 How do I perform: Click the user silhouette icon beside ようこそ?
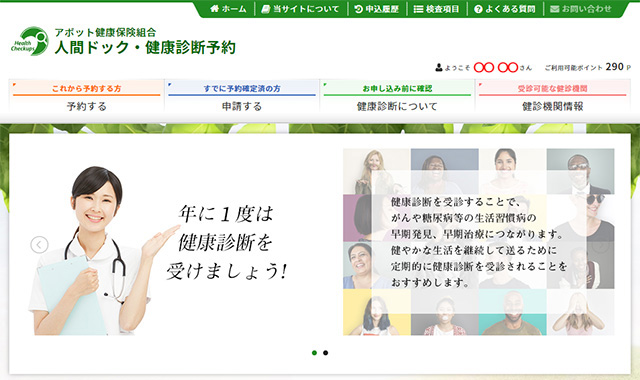click(439, 67)
